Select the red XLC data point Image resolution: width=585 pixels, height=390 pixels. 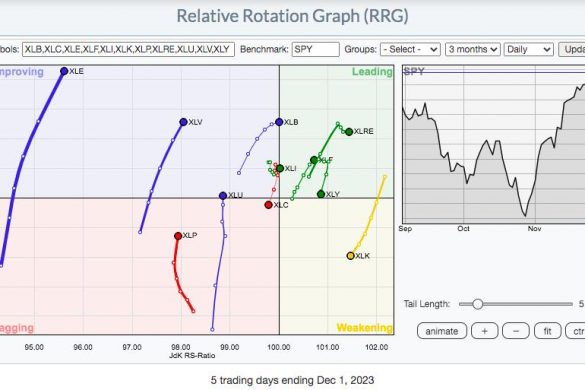(268, 205)
